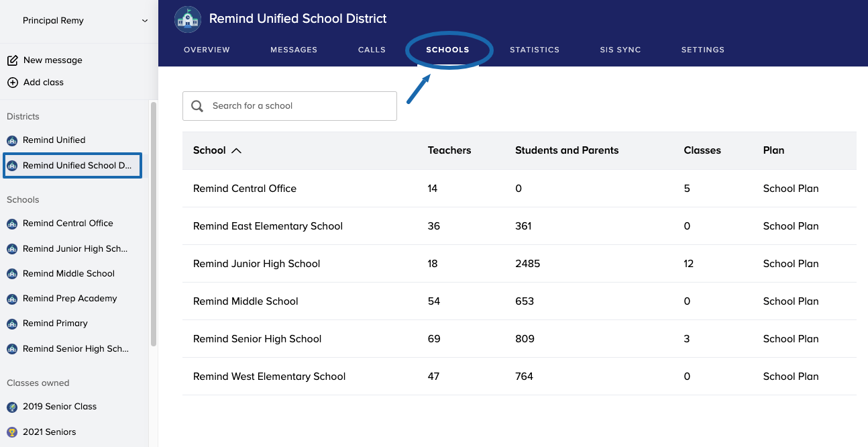The image size is (868, 447).
Task: Open Remind West Elementary School in the table
Action: pos(269,377)
